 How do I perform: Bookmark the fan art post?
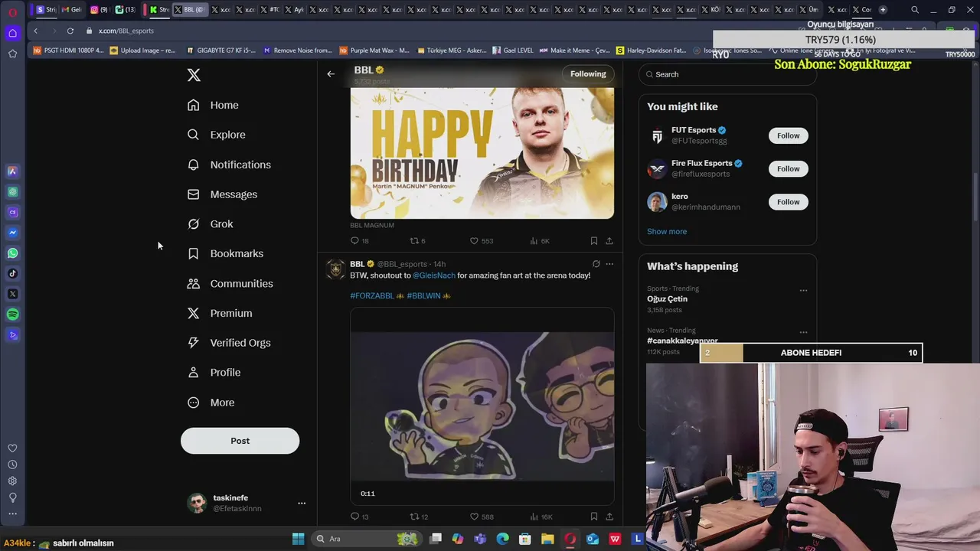[x=593, y=517]
